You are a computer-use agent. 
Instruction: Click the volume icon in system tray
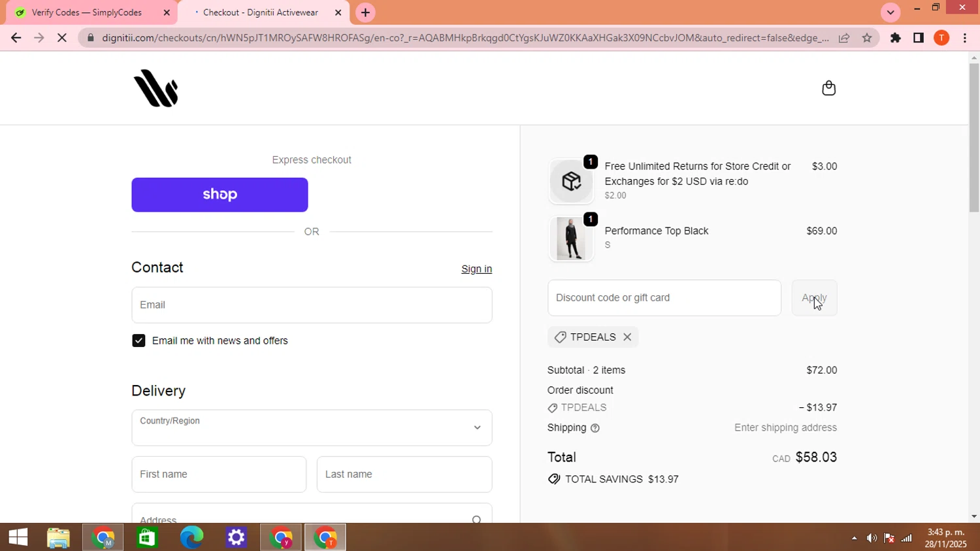872,538
